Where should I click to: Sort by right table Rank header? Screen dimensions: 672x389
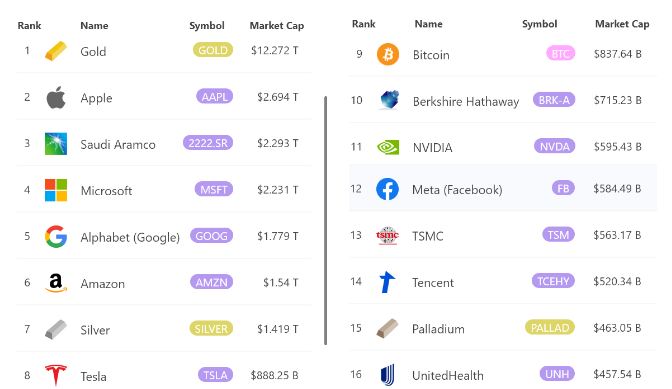tap(363, 24)
